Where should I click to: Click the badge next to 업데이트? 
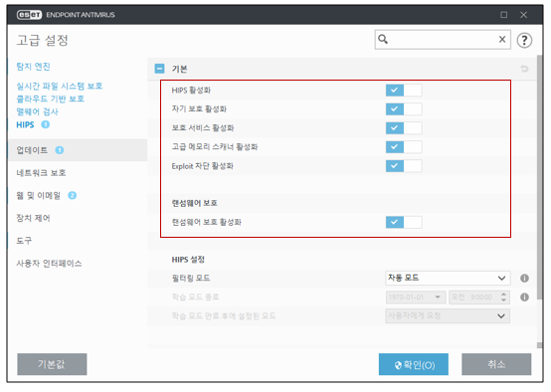click(x=60, y=150)
